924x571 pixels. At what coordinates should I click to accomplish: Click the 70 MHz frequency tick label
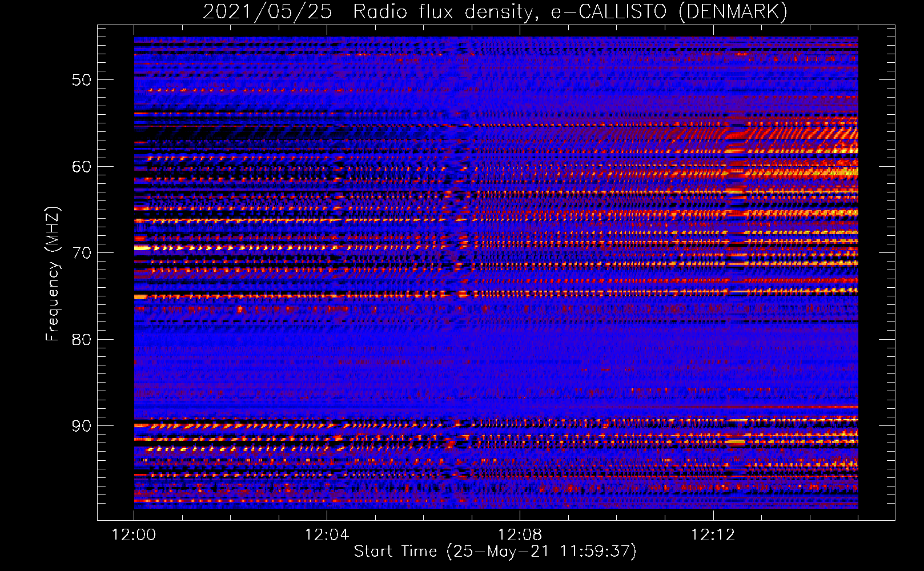point(82,253)
